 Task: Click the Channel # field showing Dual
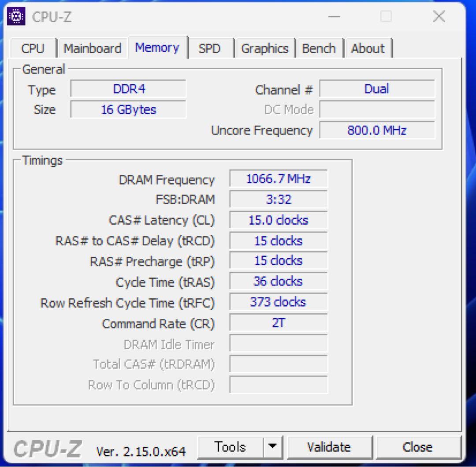tap(377, 89)
